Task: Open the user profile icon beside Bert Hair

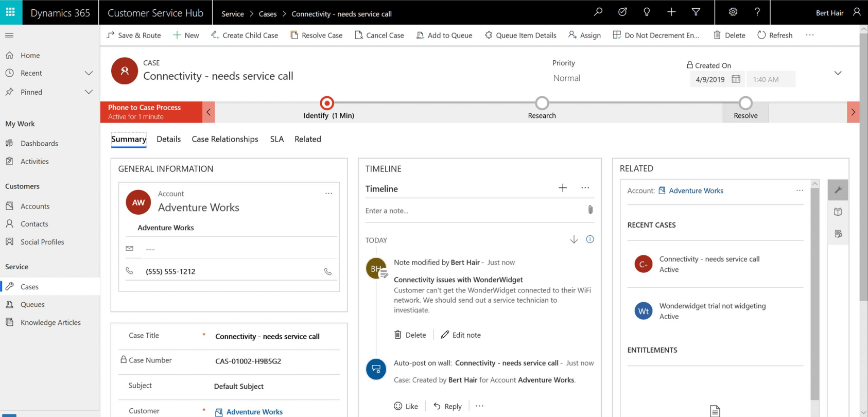Action: [x=857, y=12]
